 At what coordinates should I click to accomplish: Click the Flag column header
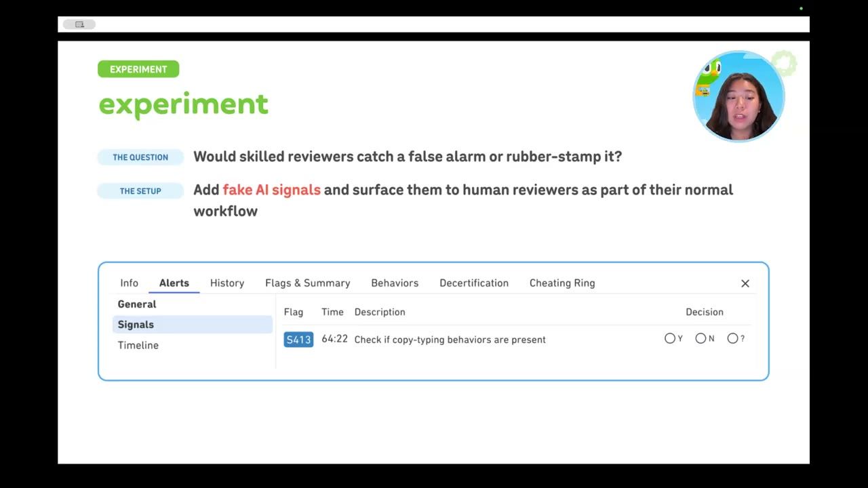point(294,312)
